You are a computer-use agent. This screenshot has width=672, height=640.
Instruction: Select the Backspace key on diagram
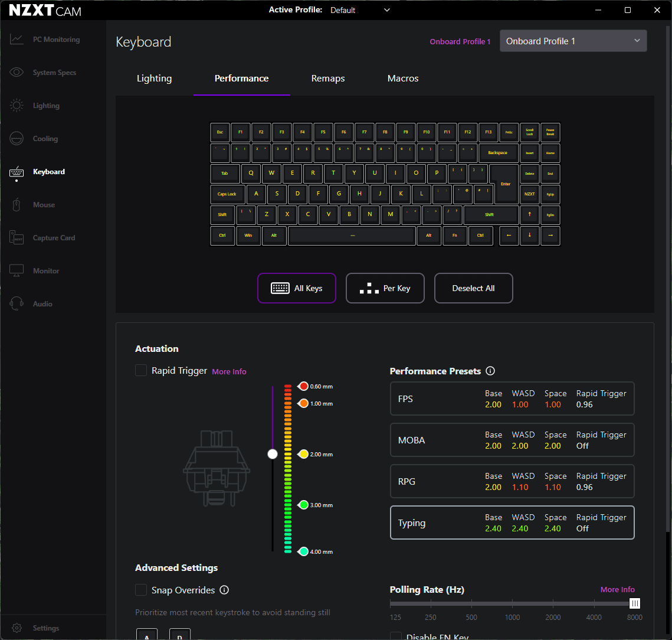pyautogui.click(x=497, y=153)
